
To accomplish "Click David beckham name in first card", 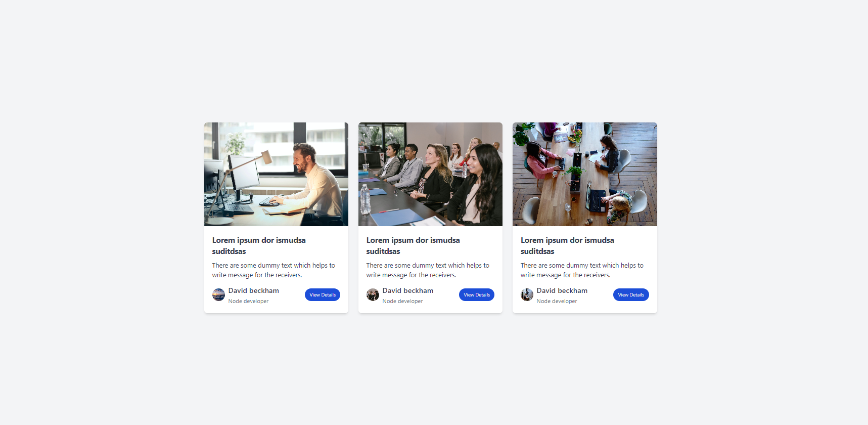I will pos(254,291).
